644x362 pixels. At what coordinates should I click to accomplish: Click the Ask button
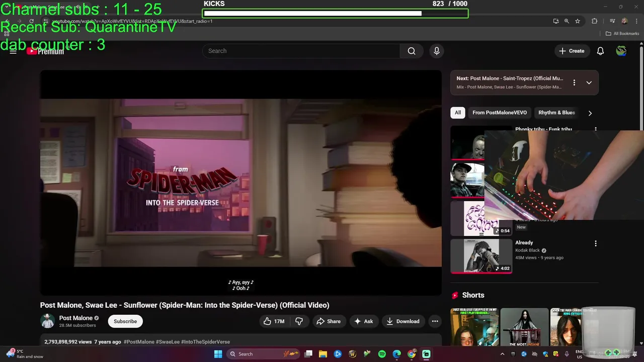[364, 321]
